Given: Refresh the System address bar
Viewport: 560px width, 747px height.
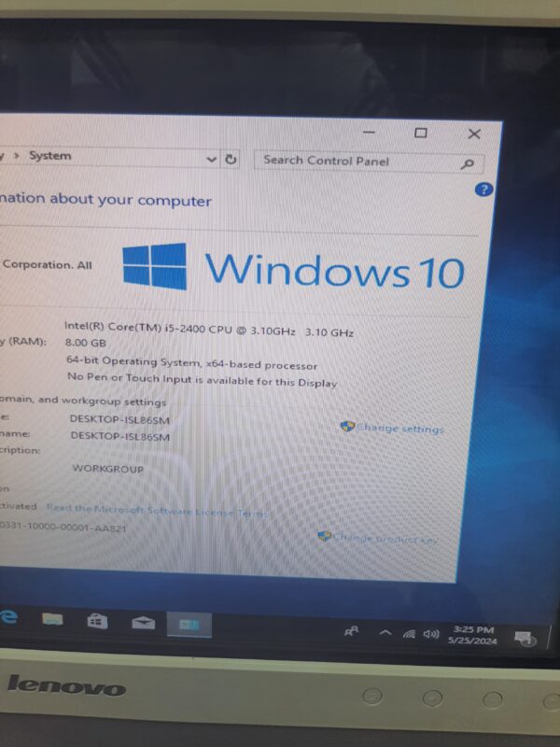Looking at the screenshot, I should click(231, 160).
